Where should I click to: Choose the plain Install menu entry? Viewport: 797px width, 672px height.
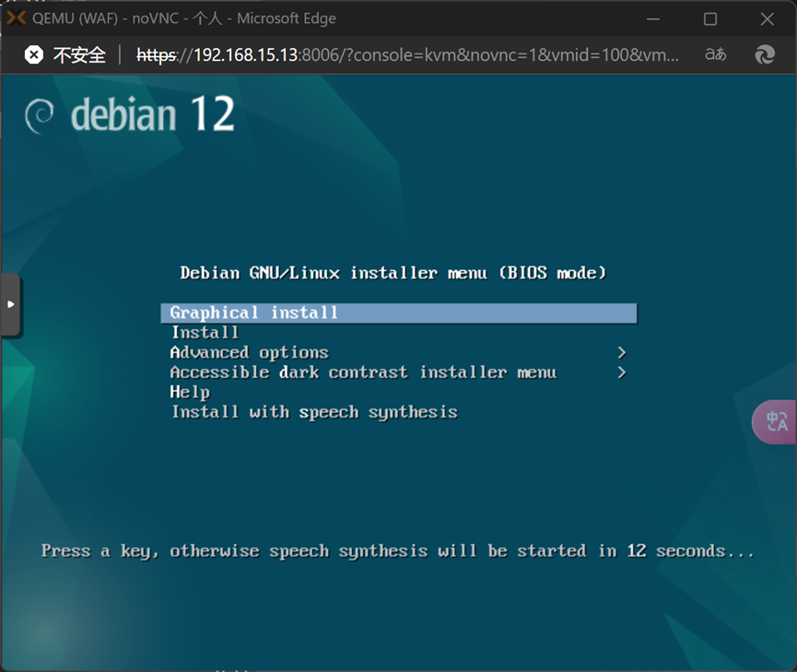205,333
